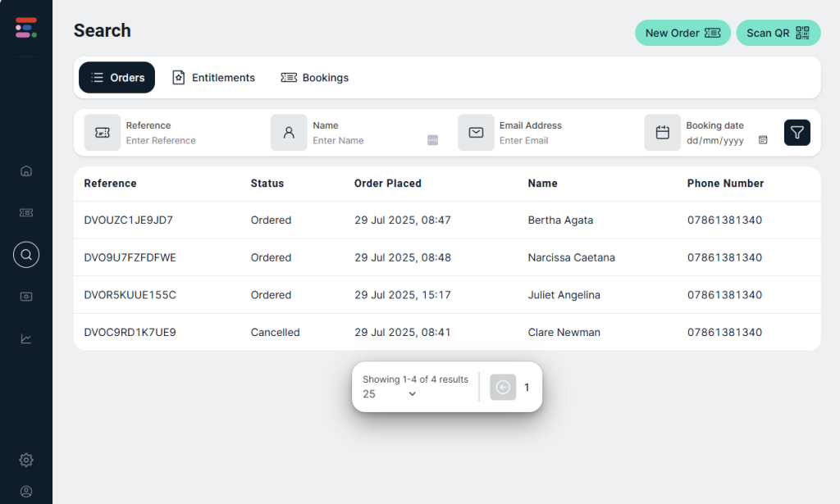Switch to the Entitlements tab
Image resolution: width=840 pixels, height=504 pixels.
(x=213, y=78)
